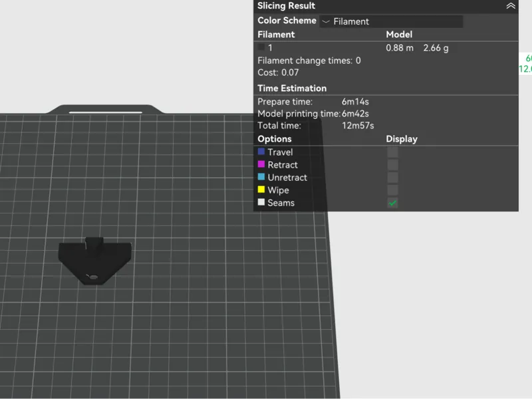
Task: Click the Retract magenta color swatch
Action: (261, 164)
